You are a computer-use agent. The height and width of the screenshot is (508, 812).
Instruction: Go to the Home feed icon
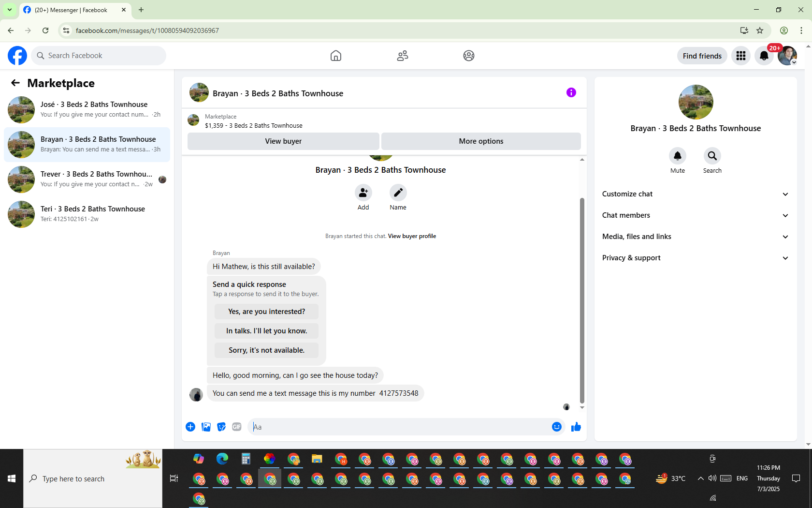click(336, 56)
